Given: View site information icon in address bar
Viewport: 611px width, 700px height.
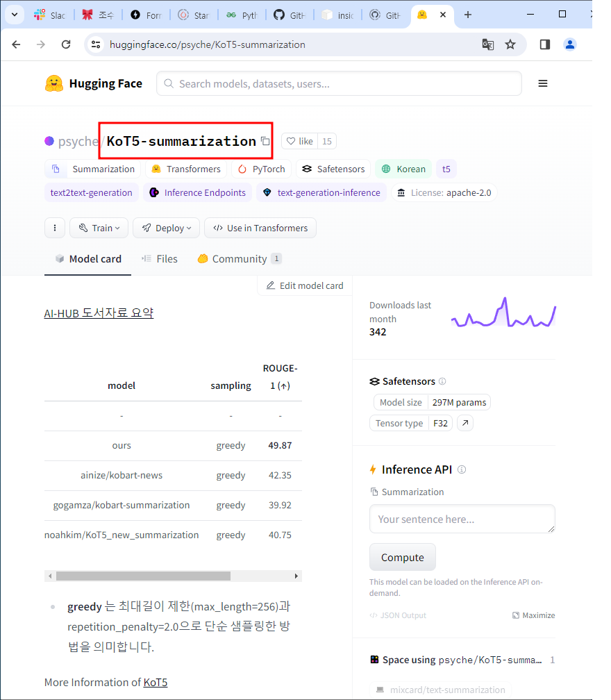Looking at the screenshot, I should click(x=96, y=44).
